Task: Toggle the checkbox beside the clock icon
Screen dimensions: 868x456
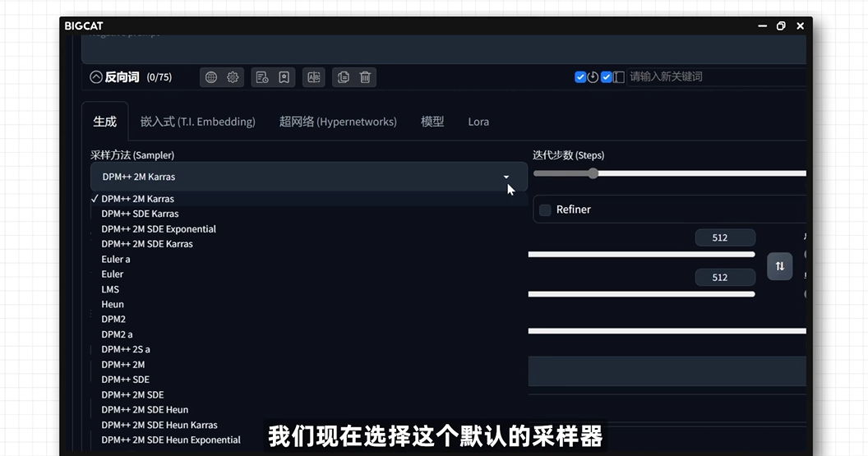Action: (580, 77)
